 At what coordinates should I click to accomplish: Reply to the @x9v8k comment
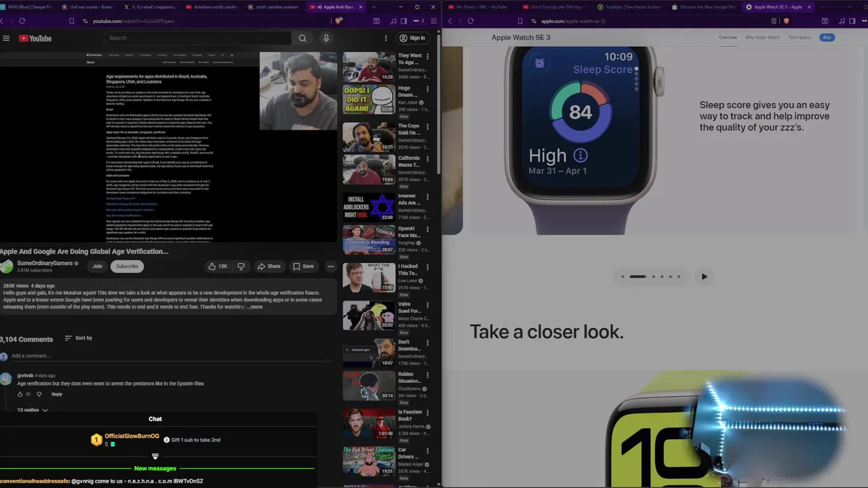pos(57,394)
